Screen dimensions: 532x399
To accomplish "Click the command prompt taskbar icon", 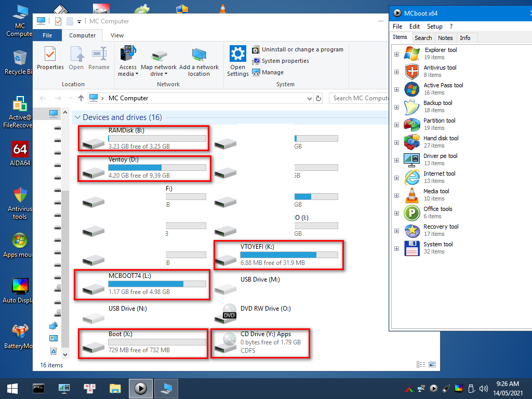I will pos(38,389).
